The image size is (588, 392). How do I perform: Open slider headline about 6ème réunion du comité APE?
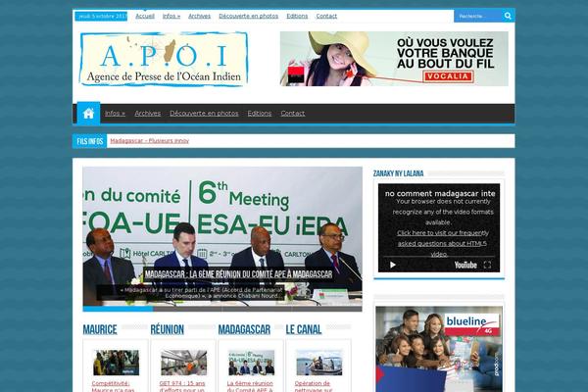click(x=238, y=274)
